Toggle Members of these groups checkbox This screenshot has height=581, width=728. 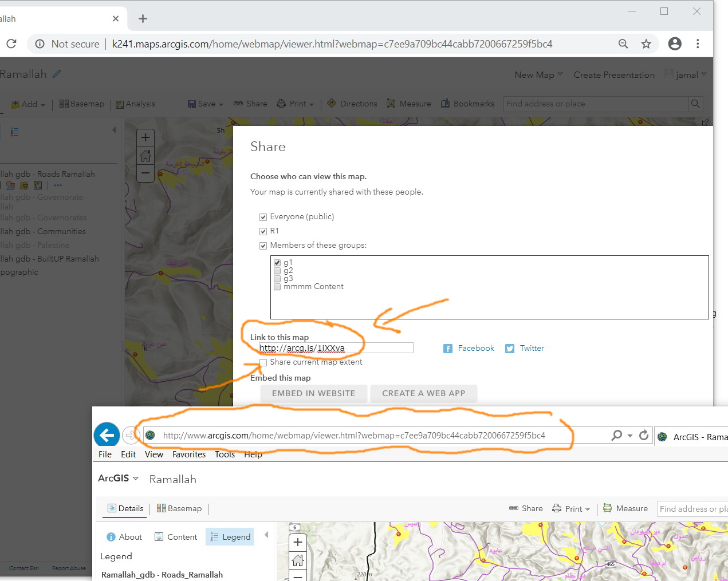tap(263, 246)
